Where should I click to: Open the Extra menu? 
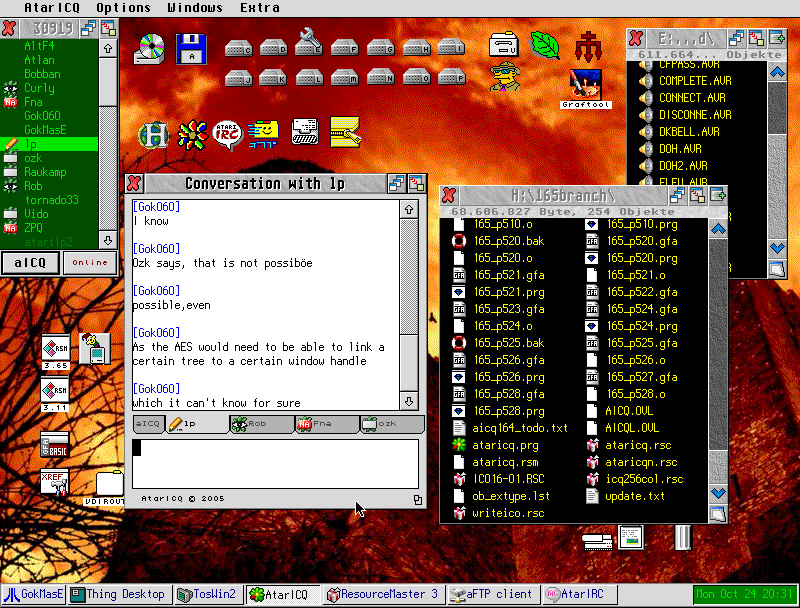tap(260, 8)
